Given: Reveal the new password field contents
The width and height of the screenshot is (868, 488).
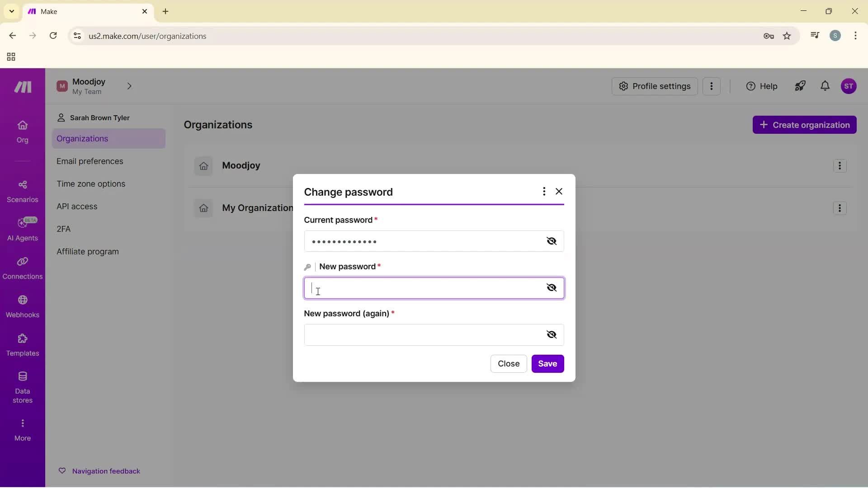Looking at the screenshot, I should 552,287.
